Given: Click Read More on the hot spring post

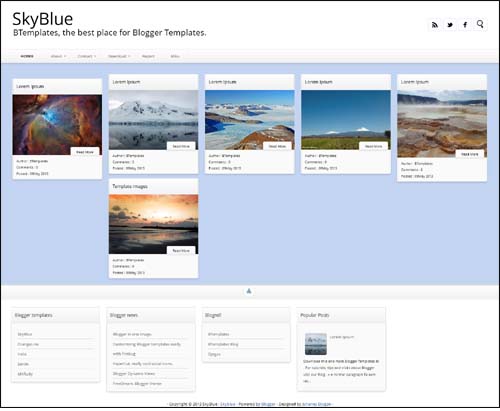Looking at the screenshot, I should click(470, 154).
